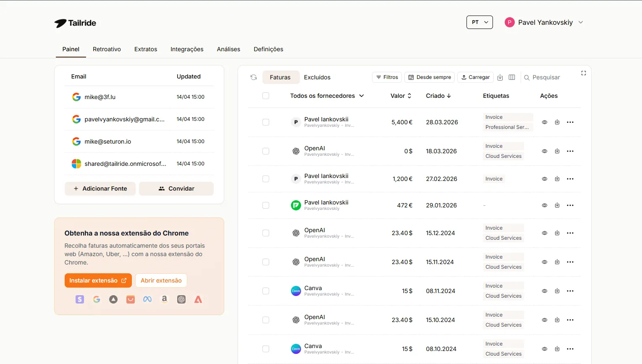Click the refresh icon beside the Faturas tab

253,77
